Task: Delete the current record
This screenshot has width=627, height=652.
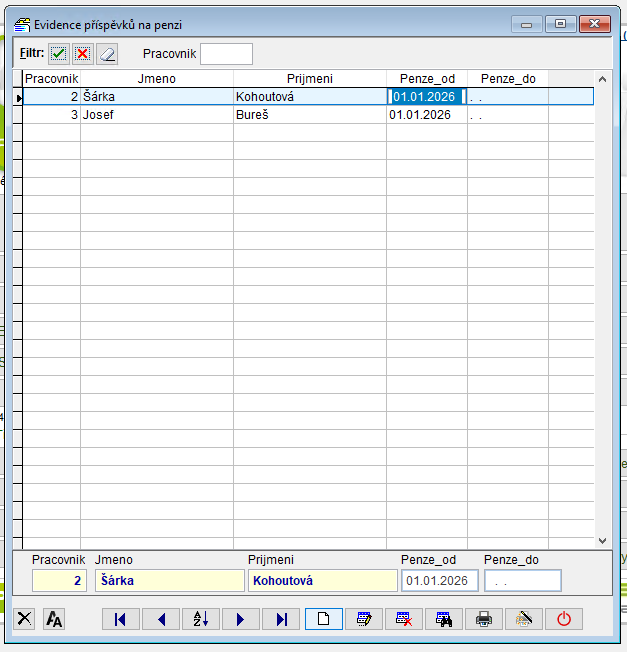Action: point(404,619)
